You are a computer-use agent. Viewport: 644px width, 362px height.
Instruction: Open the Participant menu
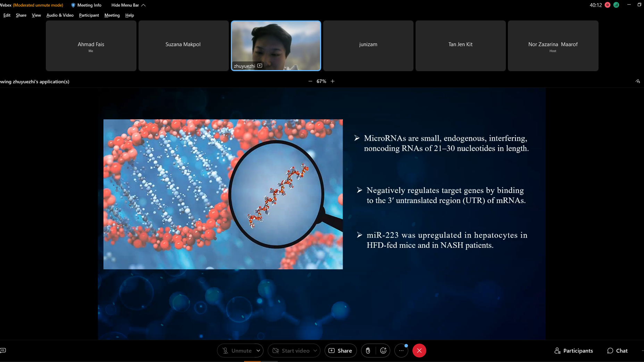click(x=89, y=15)
